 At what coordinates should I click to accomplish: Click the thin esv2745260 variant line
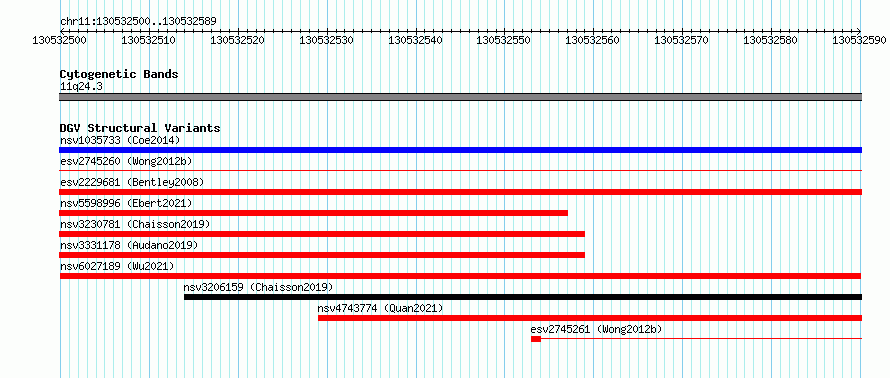click(460, 170)
